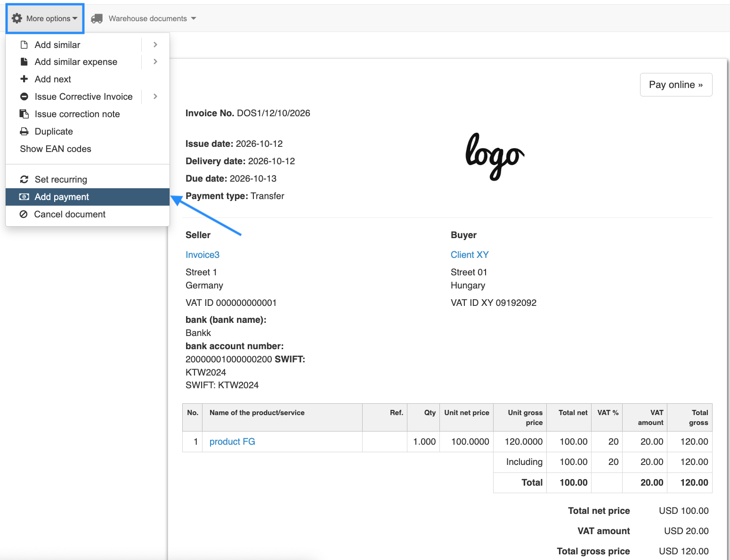The image size is (730, 560).
Task: Click the USD 20.00 VAT amount value
Action: pyautogui.click(x=686, y=531)
